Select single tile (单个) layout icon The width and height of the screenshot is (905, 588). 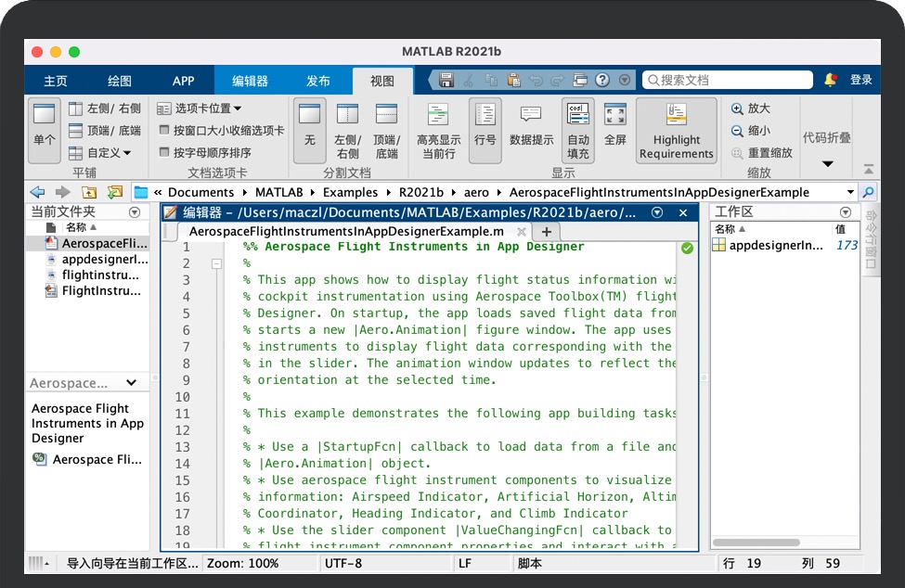tap(44, 115)
